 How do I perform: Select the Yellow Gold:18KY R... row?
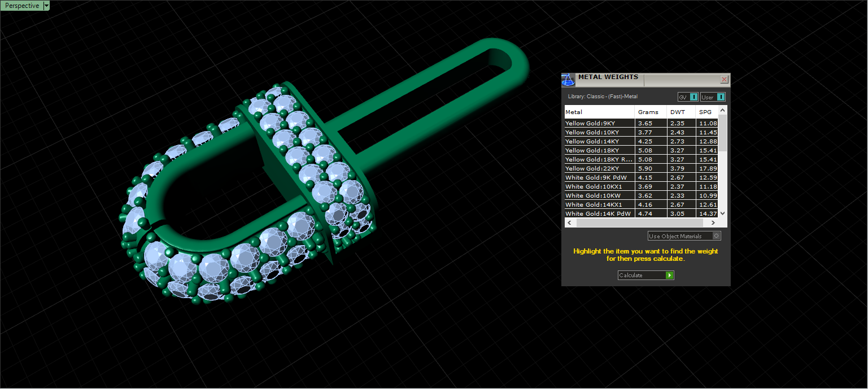(642, 159)
